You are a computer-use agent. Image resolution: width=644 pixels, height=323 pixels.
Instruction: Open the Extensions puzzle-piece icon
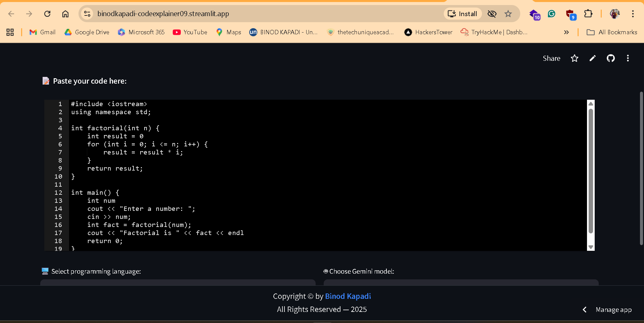[x=589, y=14]
